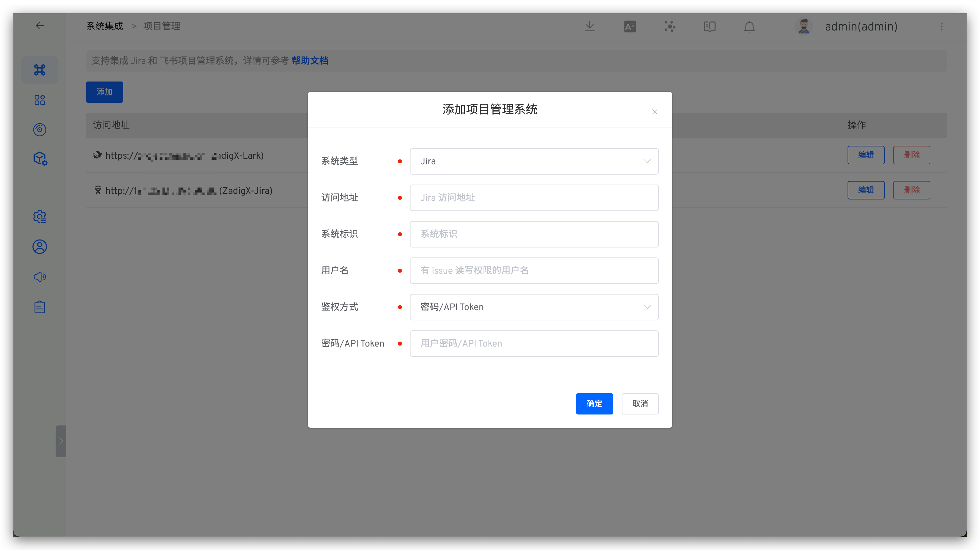Viewport: 980px width, 550px height.
Task: Open the clipboard sidebar icon
Action: (x=40, y=307)
